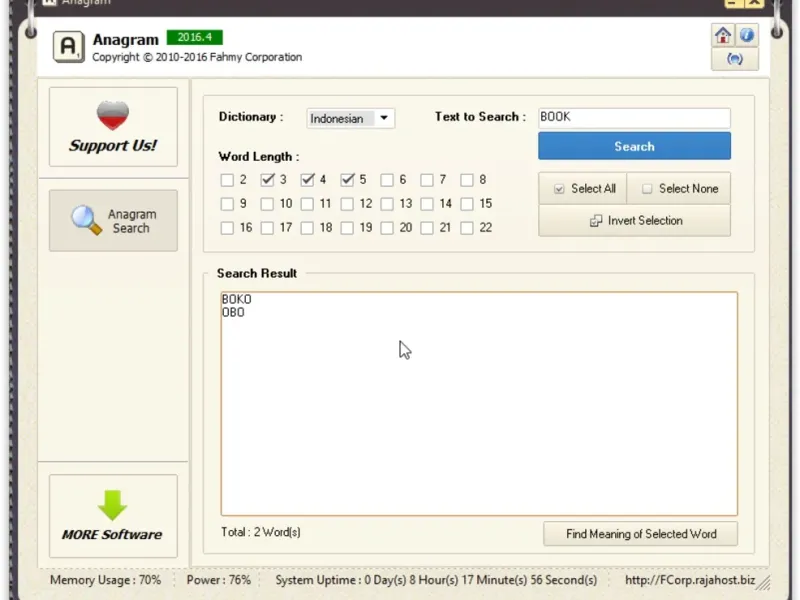This screenshot has width=800, height=600.
Task: Click the Anagram app logo icon
Action: [x=68, y=47]
